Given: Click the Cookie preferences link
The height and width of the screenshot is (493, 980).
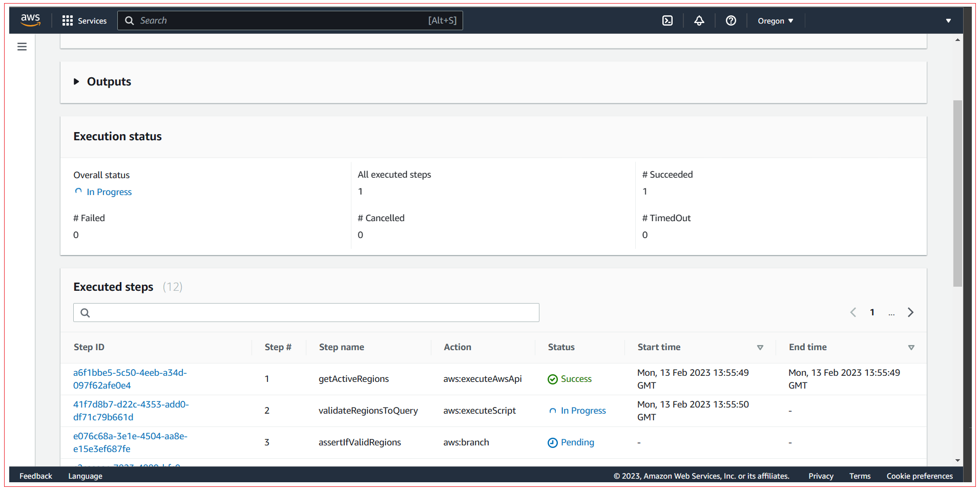Looking at the screenshot, I should 919,476.
